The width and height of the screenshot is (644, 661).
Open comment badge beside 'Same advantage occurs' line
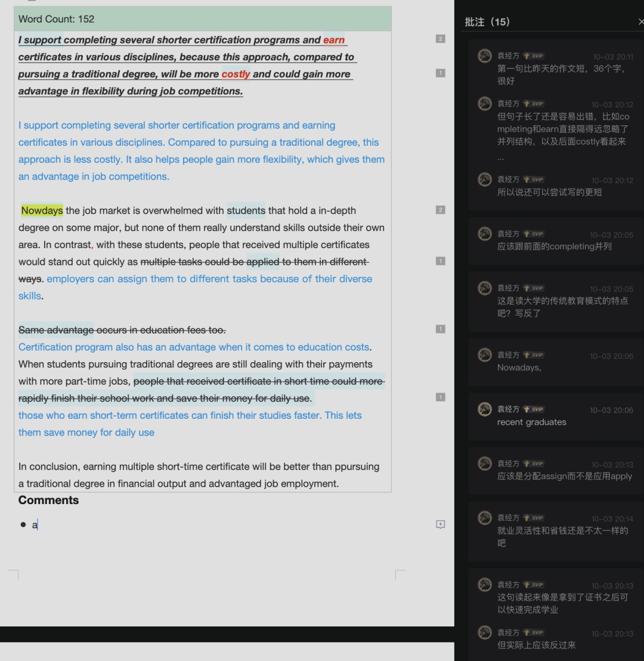pos(441,329)
